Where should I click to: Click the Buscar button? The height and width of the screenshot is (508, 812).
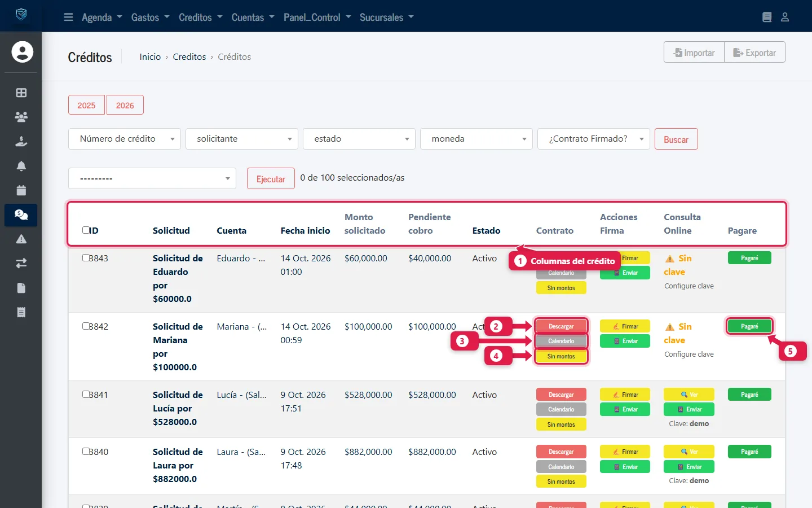[676, 139]
